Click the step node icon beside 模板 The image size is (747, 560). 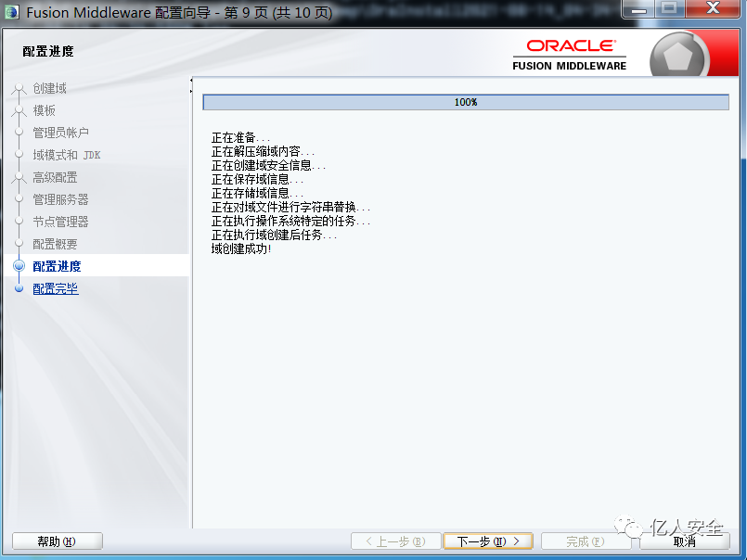coord(19,111)
